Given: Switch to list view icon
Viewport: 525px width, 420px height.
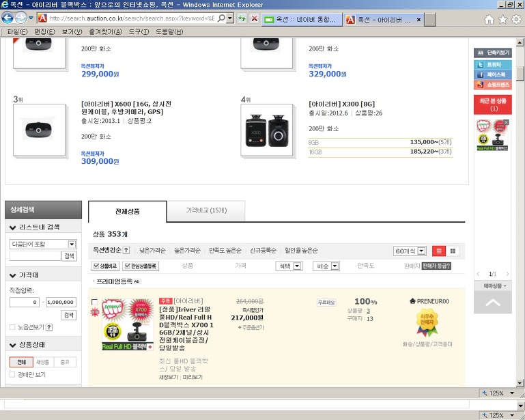Looking at the screenshot, I should [x=439, y=251].
